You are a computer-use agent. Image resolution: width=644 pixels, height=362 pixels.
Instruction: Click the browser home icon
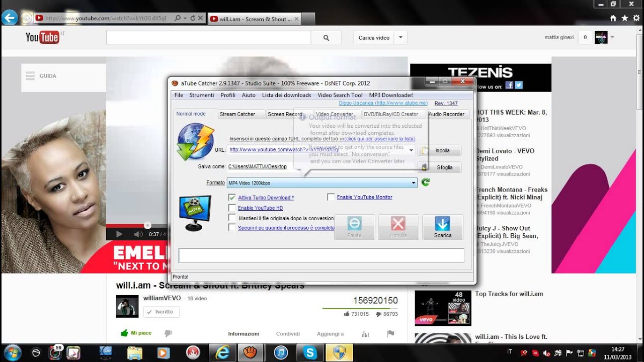point(613,18)
